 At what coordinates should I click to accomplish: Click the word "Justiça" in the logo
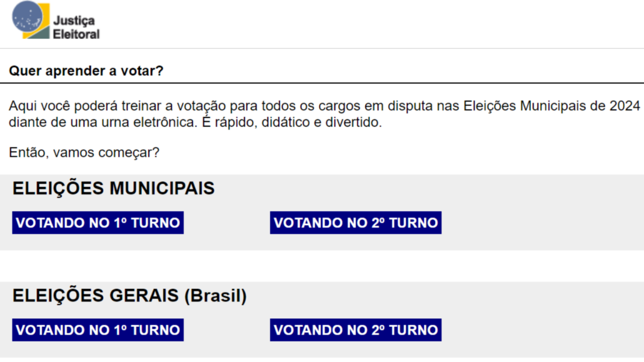[x=73, y=21]
